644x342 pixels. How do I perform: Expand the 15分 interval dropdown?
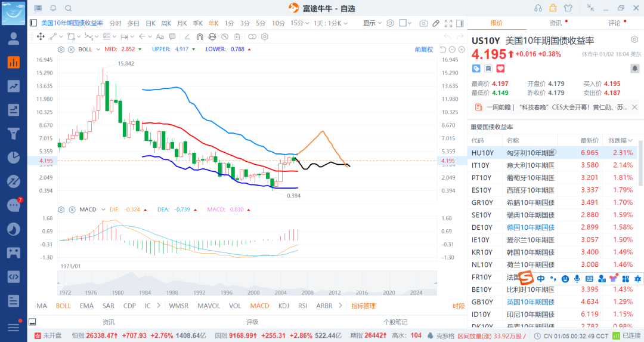coord(299,23)
